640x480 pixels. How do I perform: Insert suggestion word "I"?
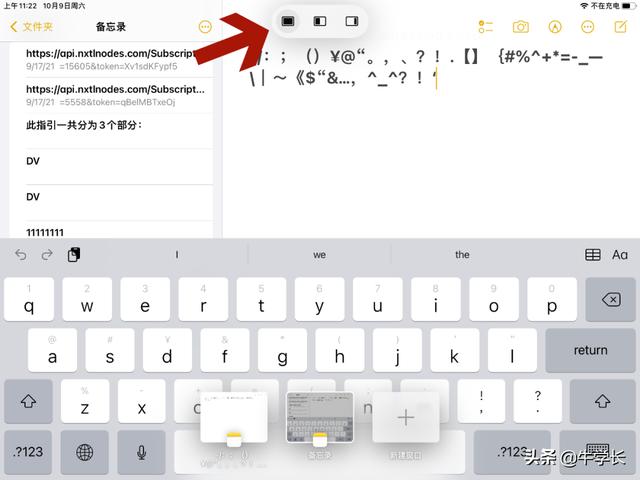point(177,255)
